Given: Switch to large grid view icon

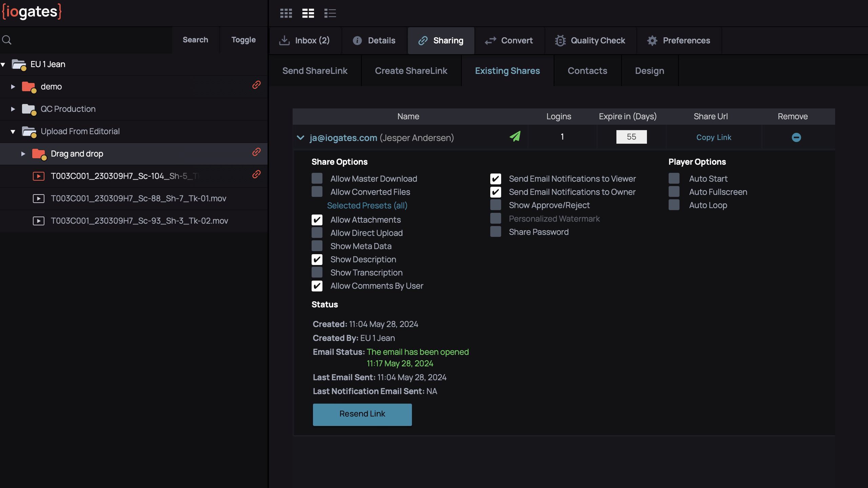Looking at the screenshot, I should click(x=286, y=13).
